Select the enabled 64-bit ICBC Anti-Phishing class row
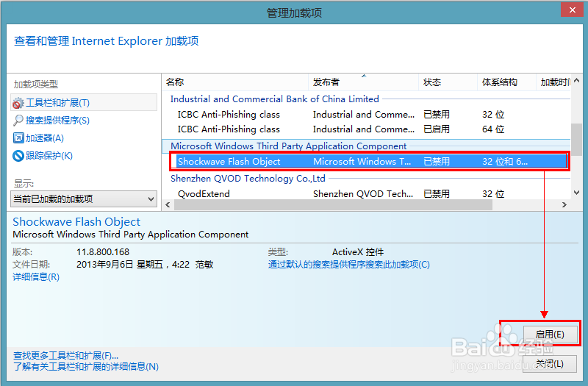The width and height of the screenshot is (588, 386). (x=367, y=129)
